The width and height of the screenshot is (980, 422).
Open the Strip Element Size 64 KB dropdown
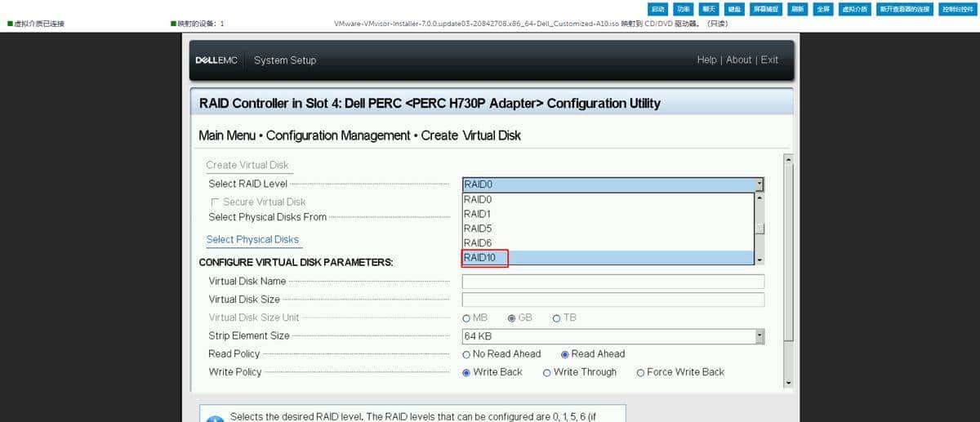tap(613, 336)
